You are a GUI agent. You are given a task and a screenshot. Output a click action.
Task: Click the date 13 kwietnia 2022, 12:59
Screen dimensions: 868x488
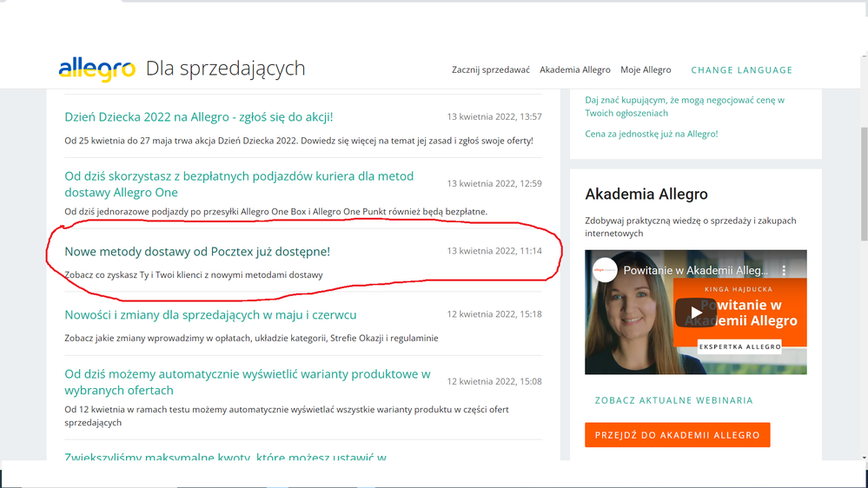point(494,184)
